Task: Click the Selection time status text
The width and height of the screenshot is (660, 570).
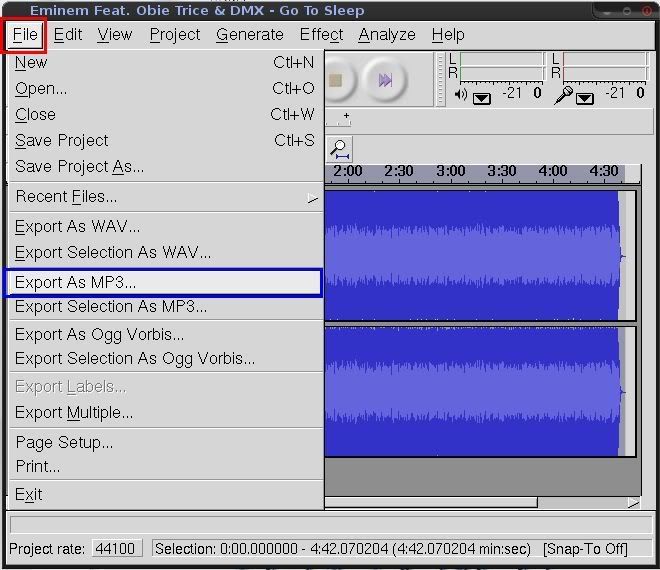Action: click(x=343, y=549)
